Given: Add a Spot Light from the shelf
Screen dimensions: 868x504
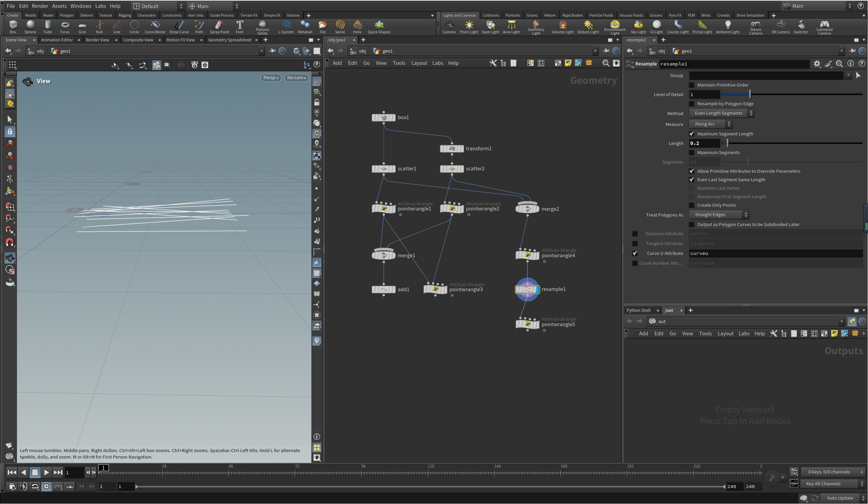Looking at the screenshot, I should pos(490,27).
